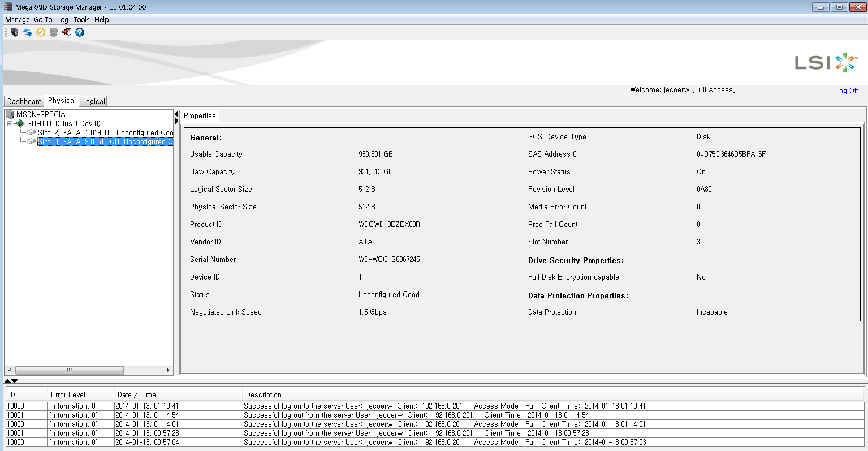Image resolution: width=868 pixels, height=451 pixels.
Task: Select the Slot: 2 SATA 1.819 TB drive
Action: tap(105, 132)
